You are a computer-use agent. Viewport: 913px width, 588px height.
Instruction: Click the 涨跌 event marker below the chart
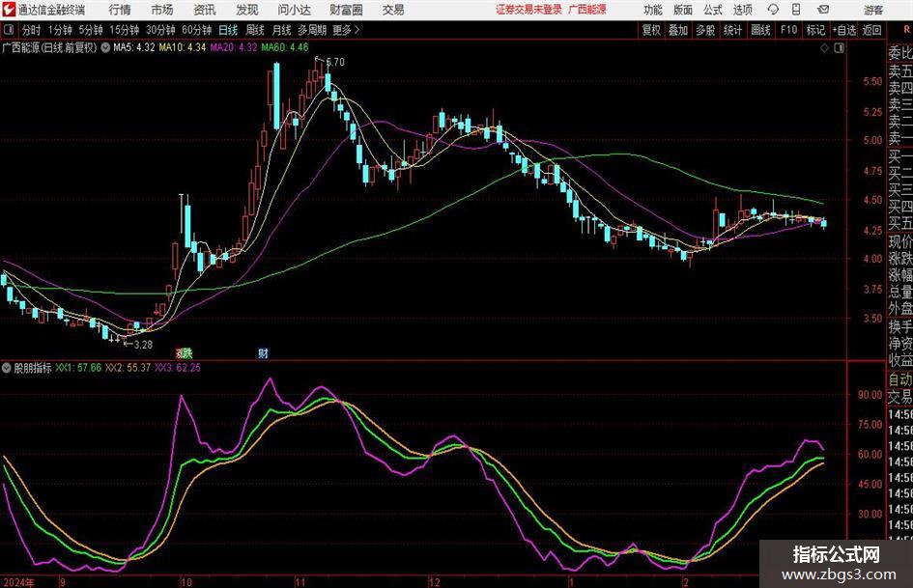click(x=184, y=352)
